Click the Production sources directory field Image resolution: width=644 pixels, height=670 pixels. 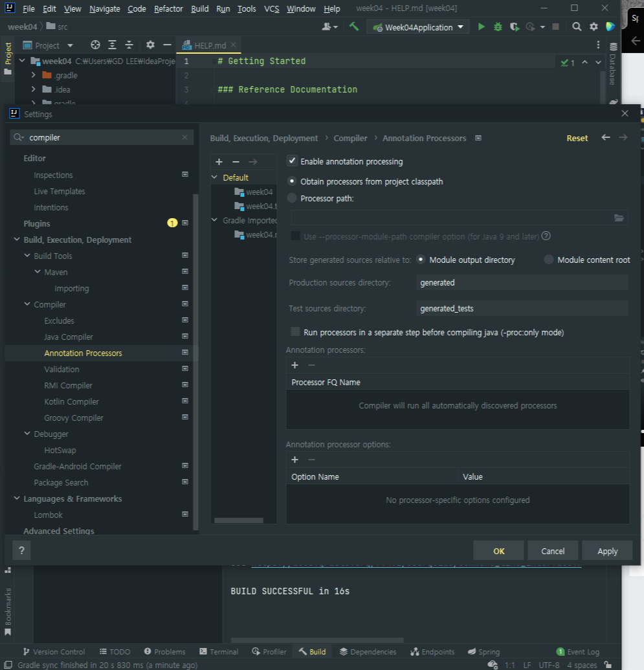click(x=522, y=282)
